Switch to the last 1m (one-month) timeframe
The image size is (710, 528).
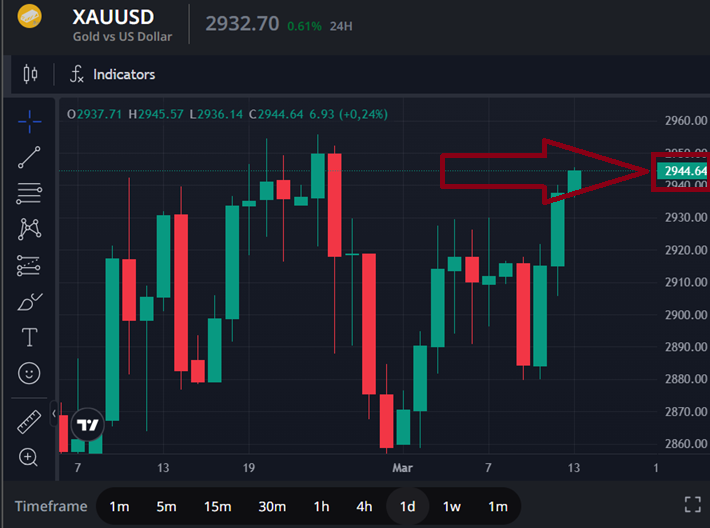pyautogui.click(x=498, y=506)
